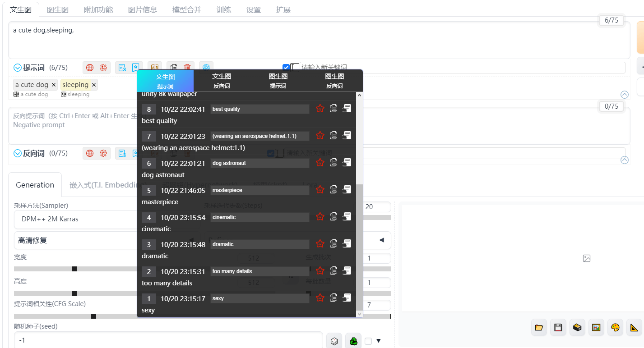Copy the 'dog astronaut' history entry
Viewport: 644px width, 348px height.
(334, 163)
